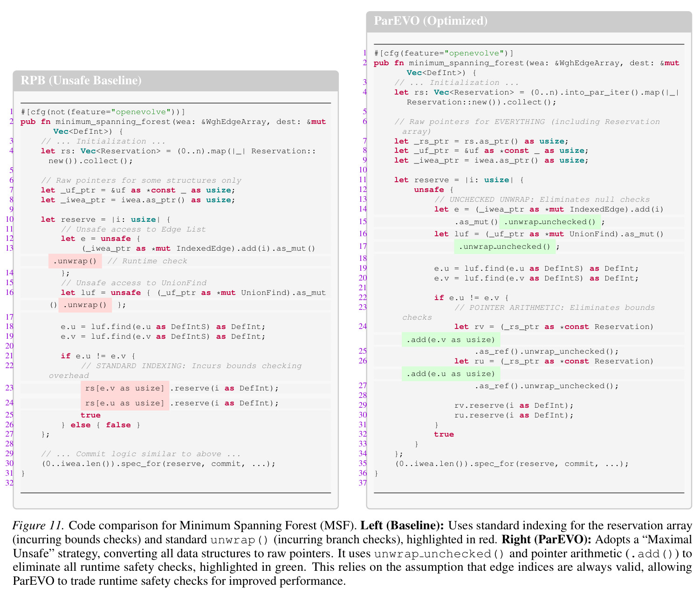Click 'let _rs_ptr = rs.as_ptr() as usize;'

pyautogui.click(x=481, y=141)
